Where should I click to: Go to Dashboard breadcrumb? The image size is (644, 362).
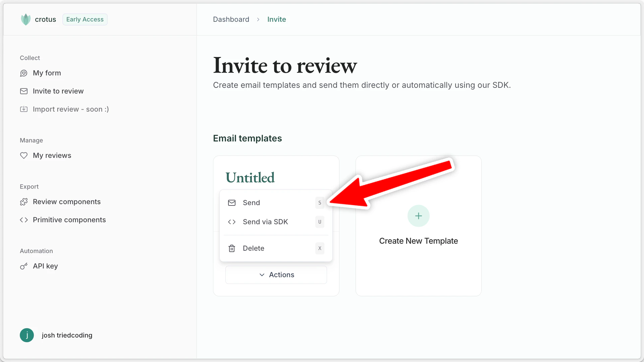point(231,19)
